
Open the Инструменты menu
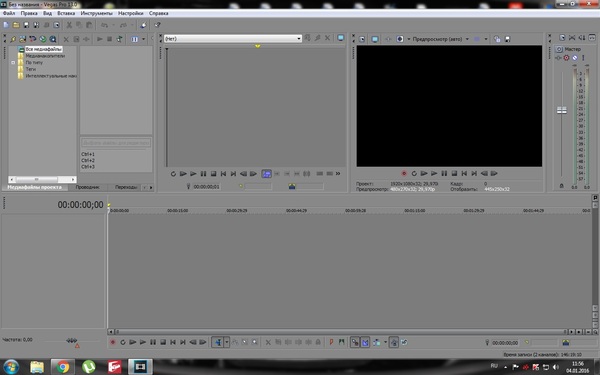pyautogui.click(x=96, y=13)
